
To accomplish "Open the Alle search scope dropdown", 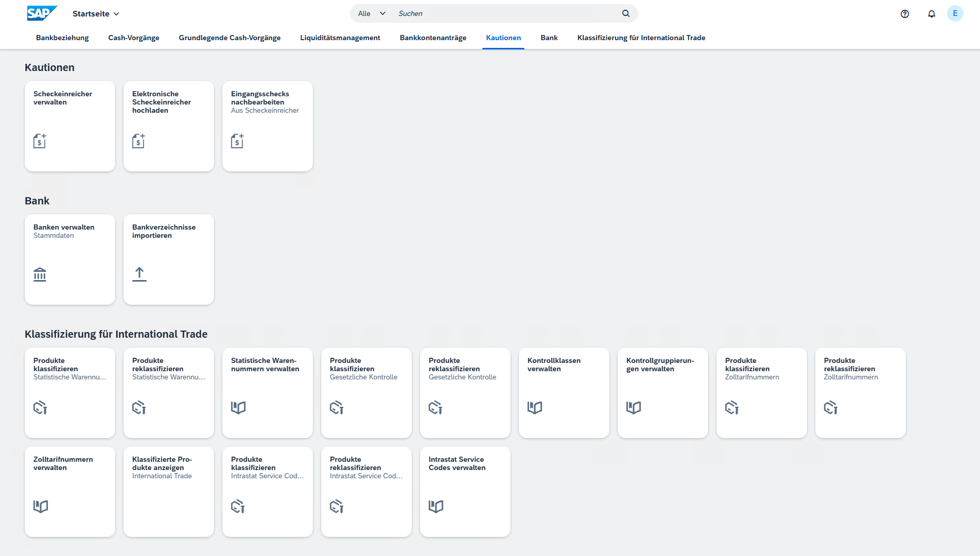I will point(372,13).
